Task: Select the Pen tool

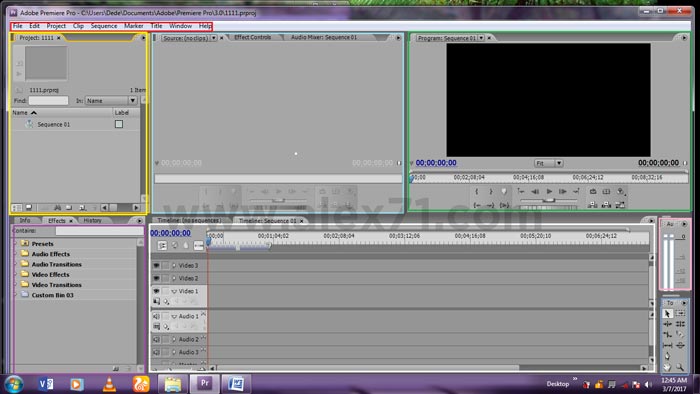Action: pos(667,356)
